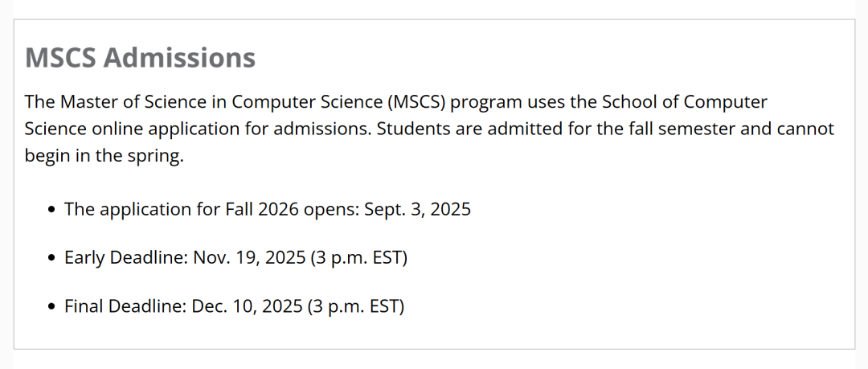Click the phrase "begin in the spring"
Screen dimensions: 868x369
pyautogui.click(x=104, y=156)
